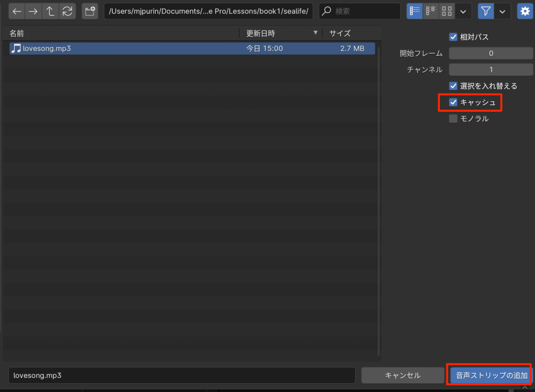Switch to vertical list display mode
Viewport: 535px width, 392px height.
coord(415,11)
